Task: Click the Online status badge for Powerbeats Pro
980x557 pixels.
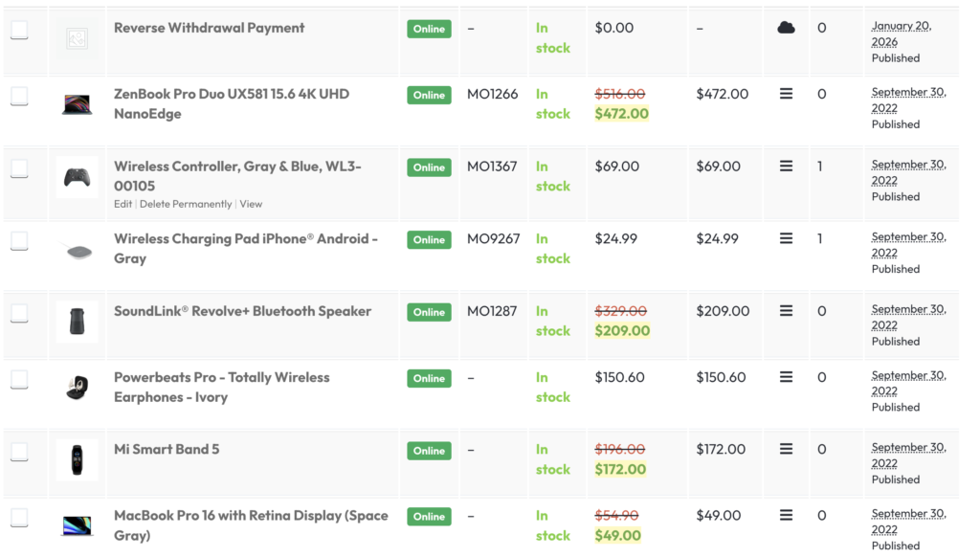Action: point(429,378)
